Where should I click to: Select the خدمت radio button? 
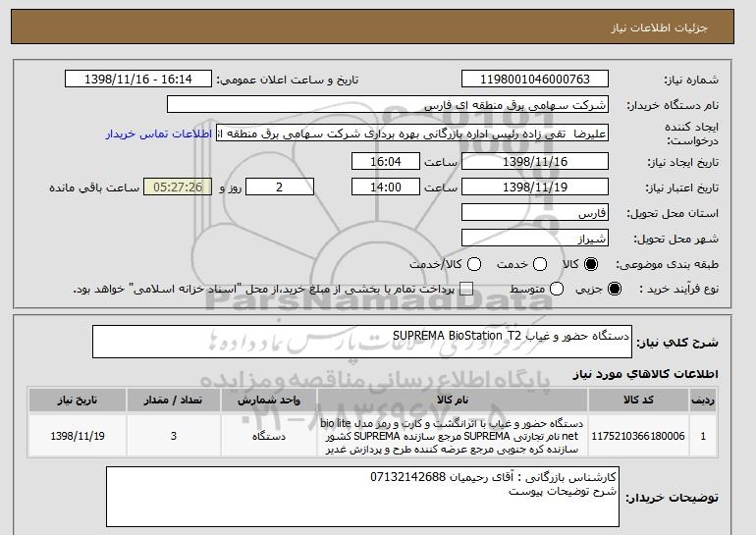(540, 264)
